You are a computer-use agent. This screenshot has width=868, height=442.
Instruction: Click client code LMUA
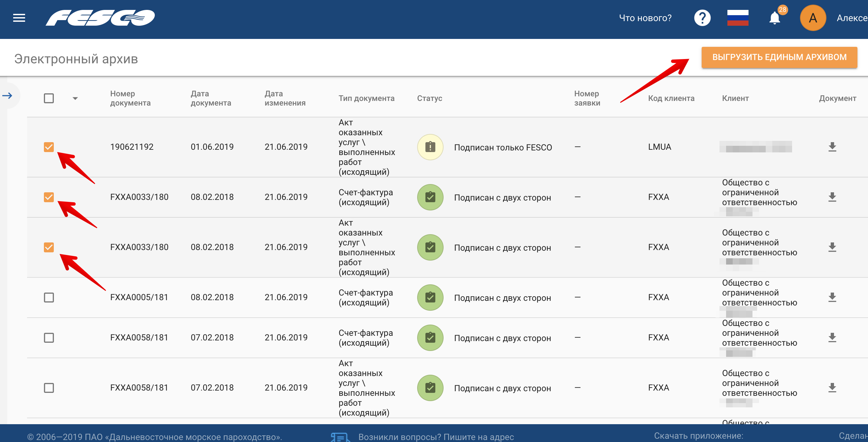[x=659, y=147]
